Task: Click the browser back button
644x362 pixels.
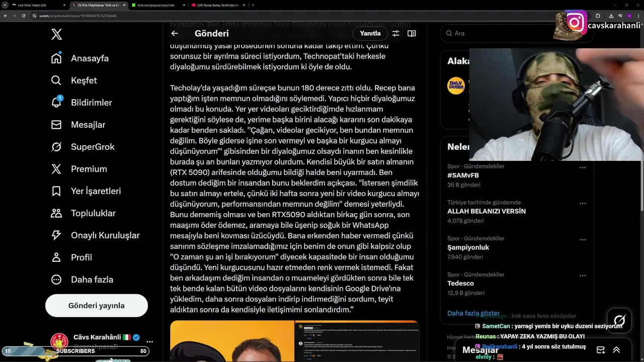Action: coord(6,16)
